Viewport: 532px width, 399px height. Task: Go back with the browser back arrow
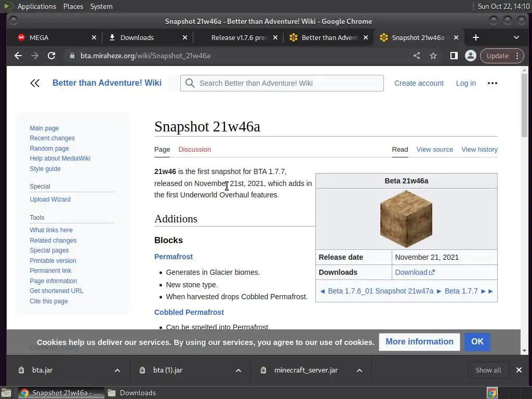pyautogui.click(x=18, y=56)
